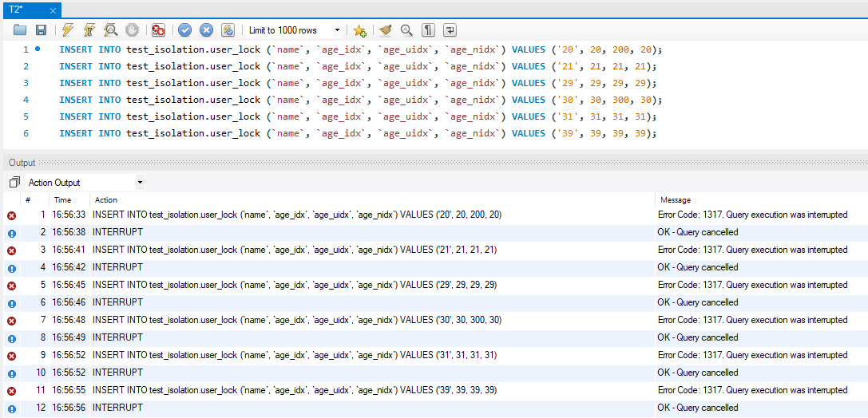Screen dimensions: 868x418
Task: Save query as snippet star icon
Action: 359,30
